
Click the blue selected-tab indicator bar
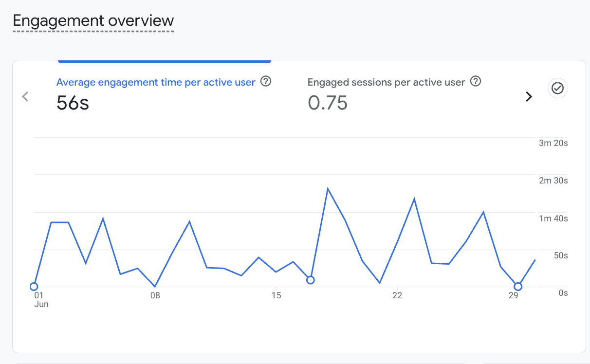[x=164, y=61]
